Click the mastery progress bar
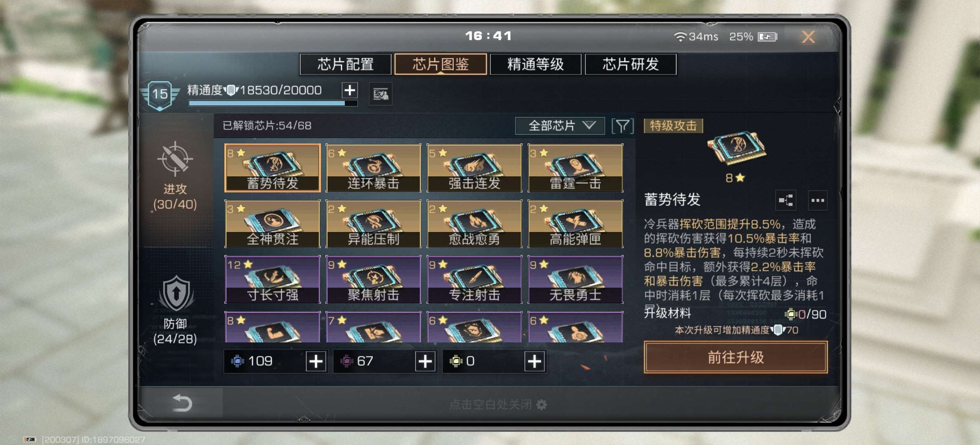 point(273,103)
